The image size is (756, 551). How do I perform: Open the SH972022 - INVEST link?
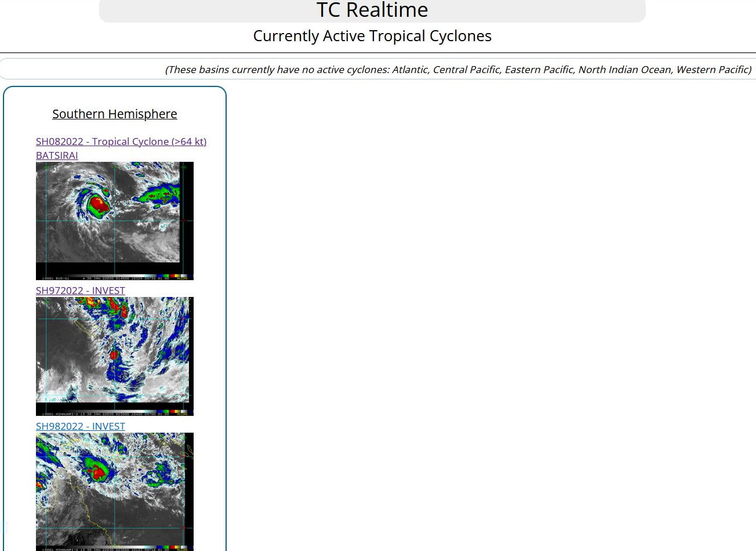[x=80, y=291]
